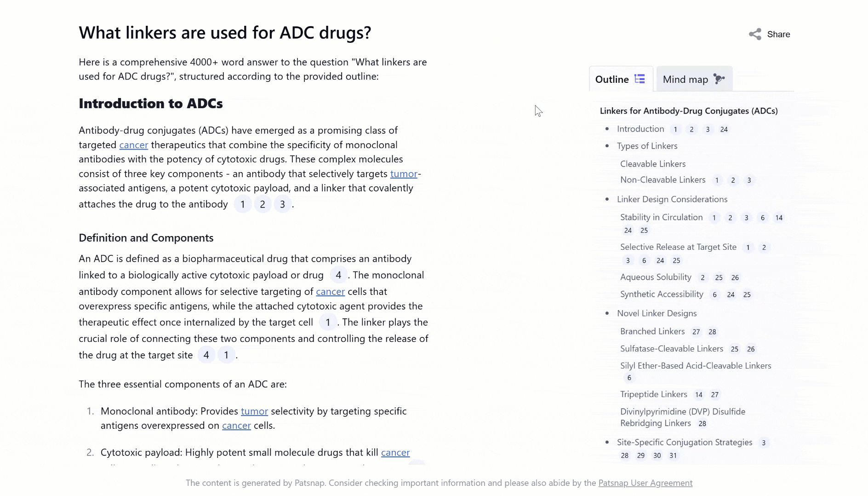Switch to the Mind map tab

pyautogui.click(x=685, y=79)
